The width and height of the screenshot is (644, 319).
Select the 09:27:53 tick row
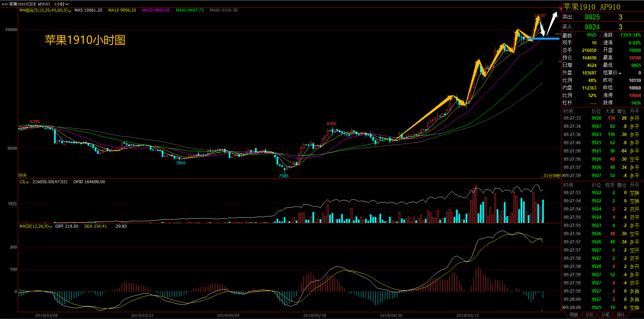coord(602,192)
